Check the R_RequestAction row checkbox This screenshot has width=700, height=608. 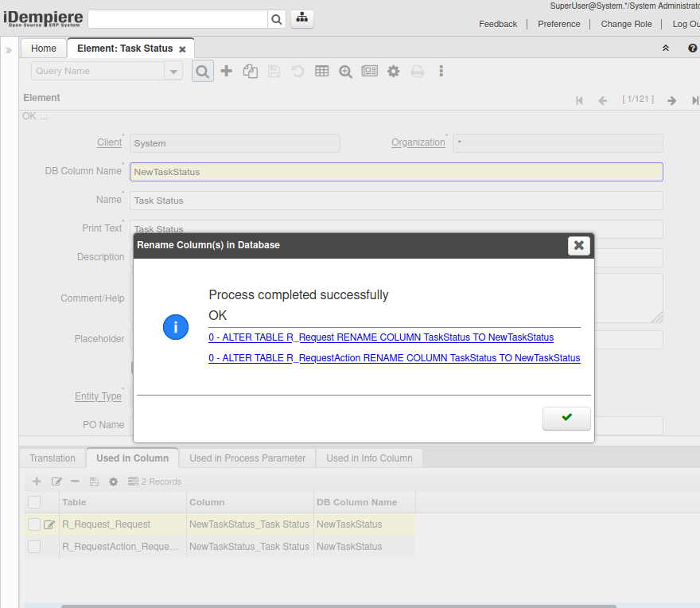[34, 547]
